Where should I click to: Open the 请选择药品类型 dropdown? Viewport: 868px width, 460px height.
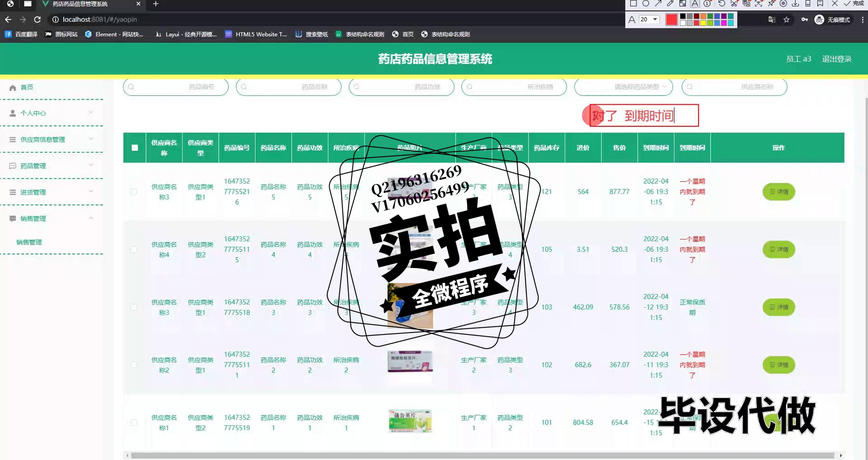click(x=623, y=87)
